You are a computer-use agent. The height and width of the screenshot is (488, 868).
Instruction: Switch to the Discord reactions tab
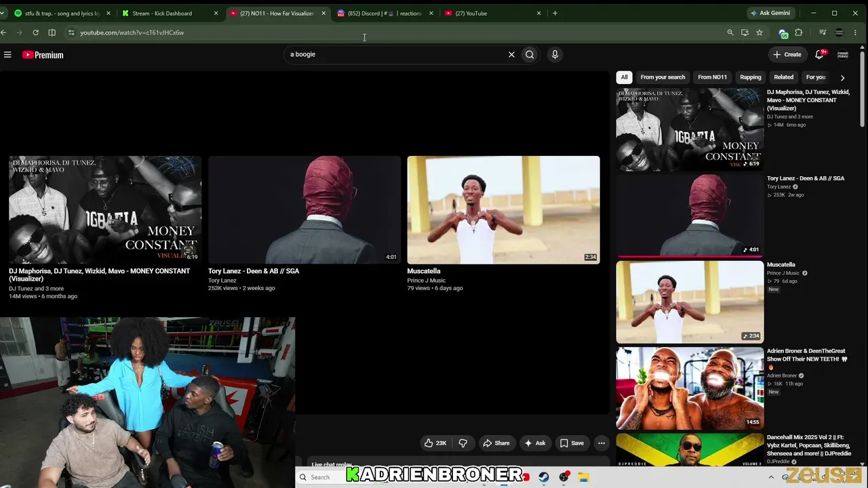tap(385, 13)
